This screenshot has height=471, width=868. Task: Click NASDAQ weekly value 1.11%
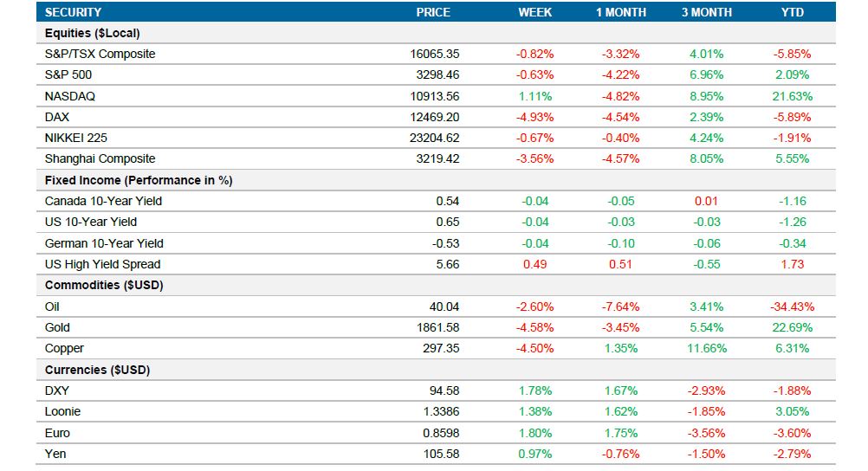(x=534, y=96)
